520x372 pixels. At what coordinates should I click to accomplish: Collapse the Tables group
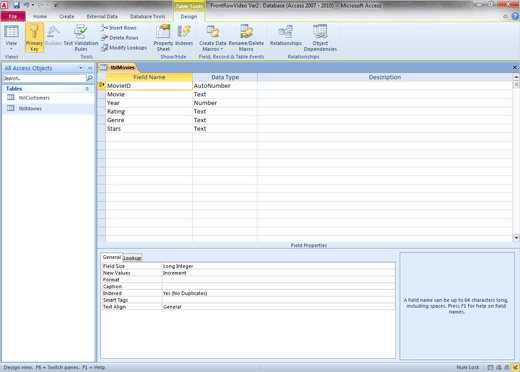87,89
